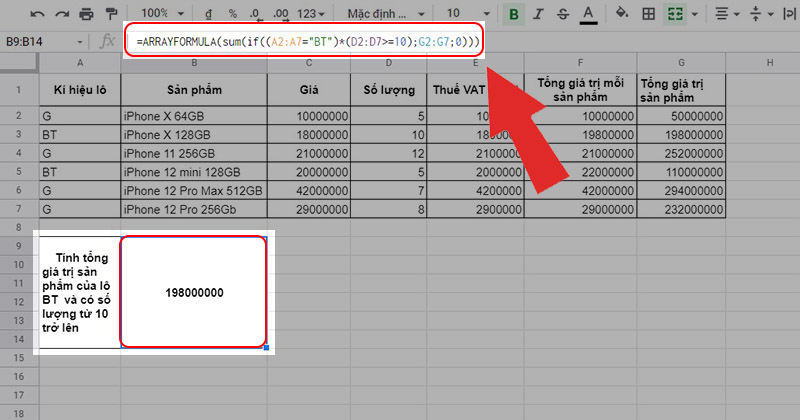This screenshot has width=800, height=420.
Task: Click the Undo arrow icon
Action: (x=37, y=14)
